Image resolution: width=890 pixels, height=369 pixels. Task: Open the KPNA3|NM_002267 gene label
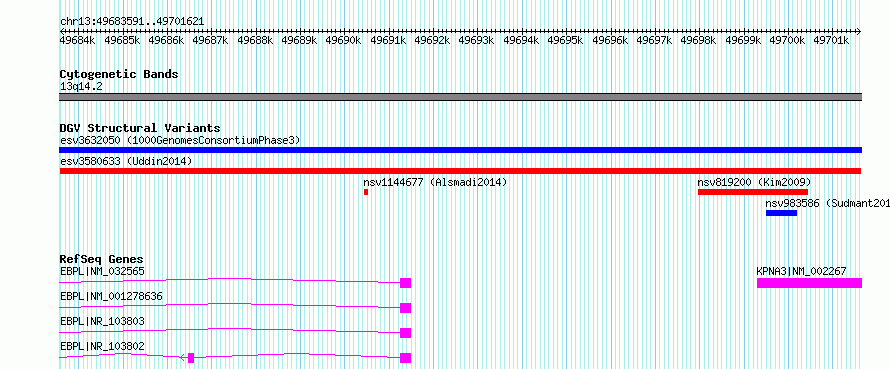(x=801, y=271)
